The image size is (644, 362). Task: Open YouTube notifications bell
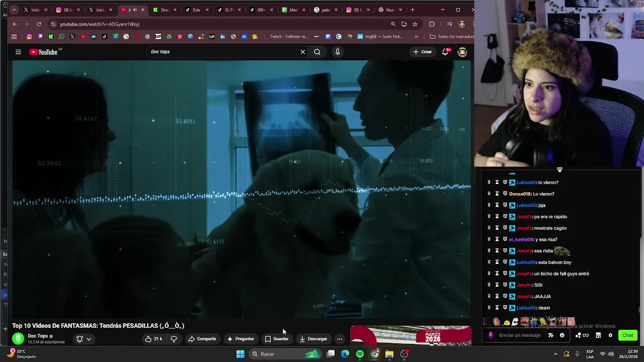[445, 52]
